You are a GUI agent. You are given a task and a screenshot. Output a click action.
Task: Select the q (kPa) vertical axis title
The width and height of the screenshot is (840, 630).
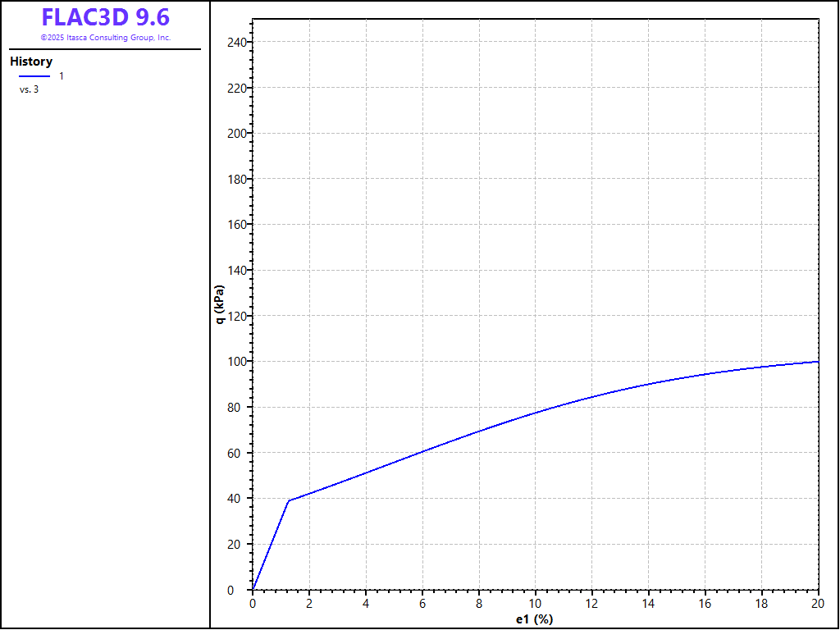[x=219, y=304]
